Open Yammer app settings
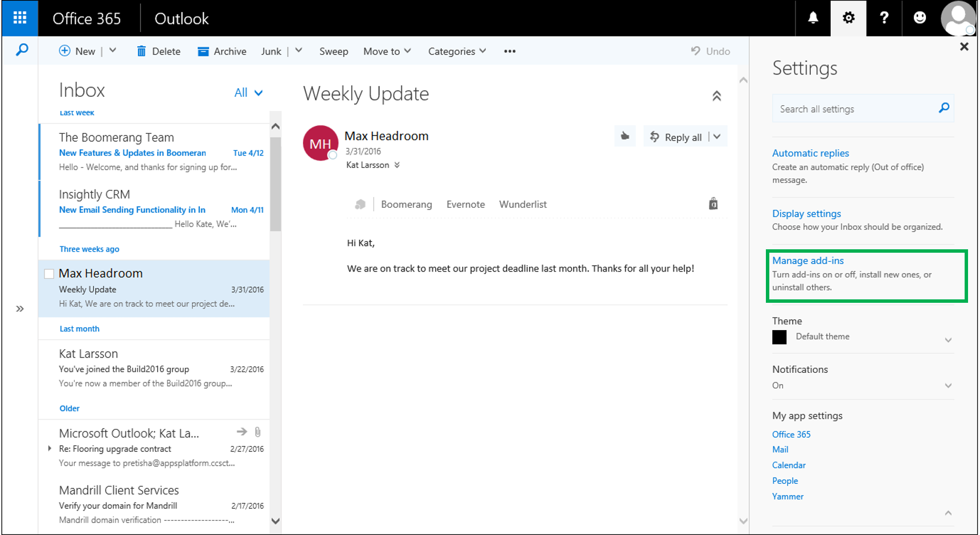980x535 pixels. 788,496
